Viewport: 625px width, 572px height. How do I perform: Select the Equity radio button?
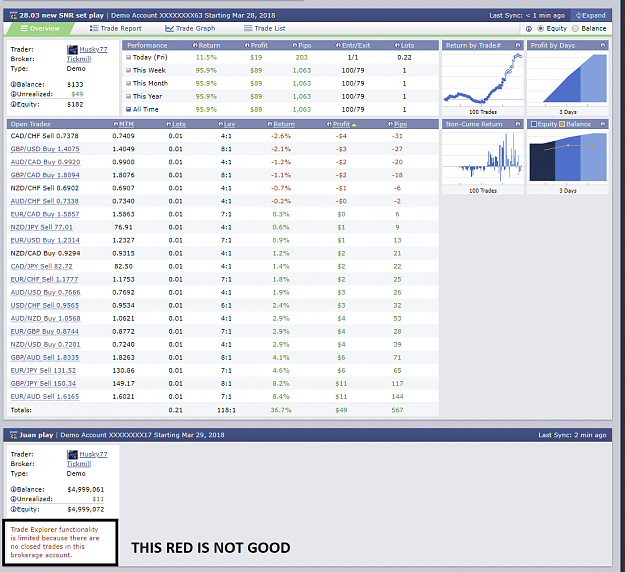(x=540, y=29)
